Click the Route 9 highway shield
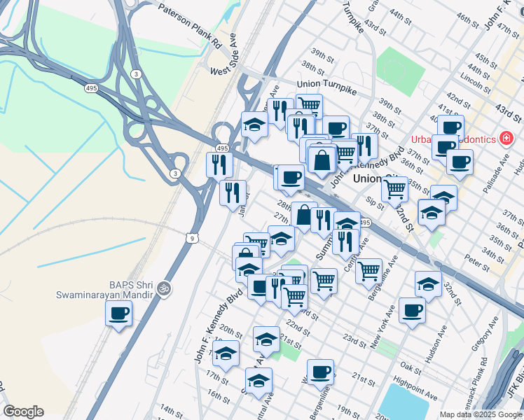524x420 pixels. (x=191, y=239)
